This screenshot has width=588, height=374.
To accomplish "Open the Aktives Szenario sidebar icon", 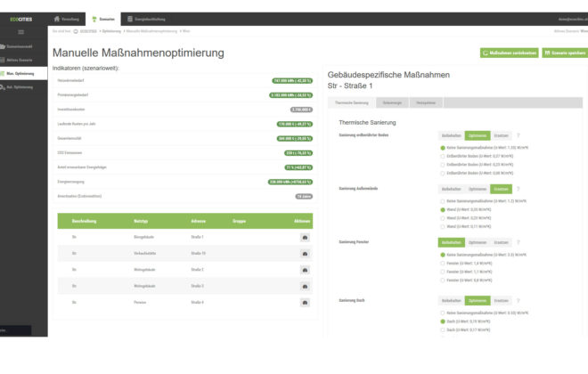I will click(3, 60).
